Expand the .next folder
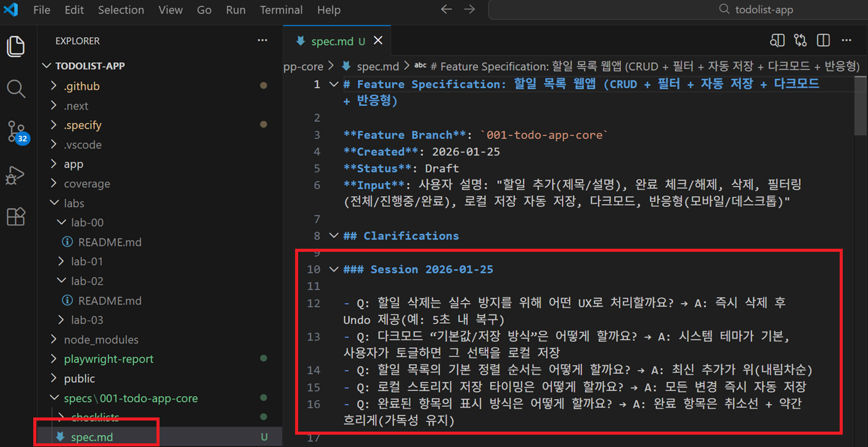Screen dimensions: 868x447 (76, 106)
